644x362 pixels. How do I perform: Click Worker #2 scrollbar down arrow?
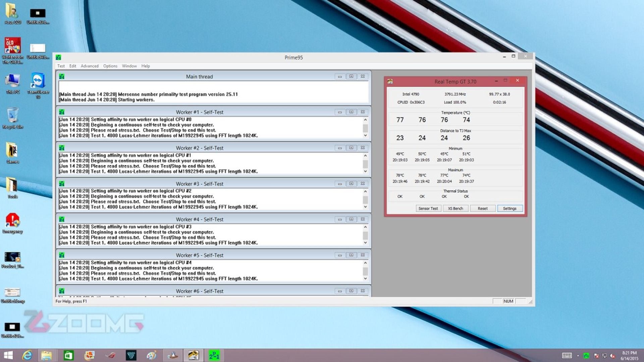[365, 171]
